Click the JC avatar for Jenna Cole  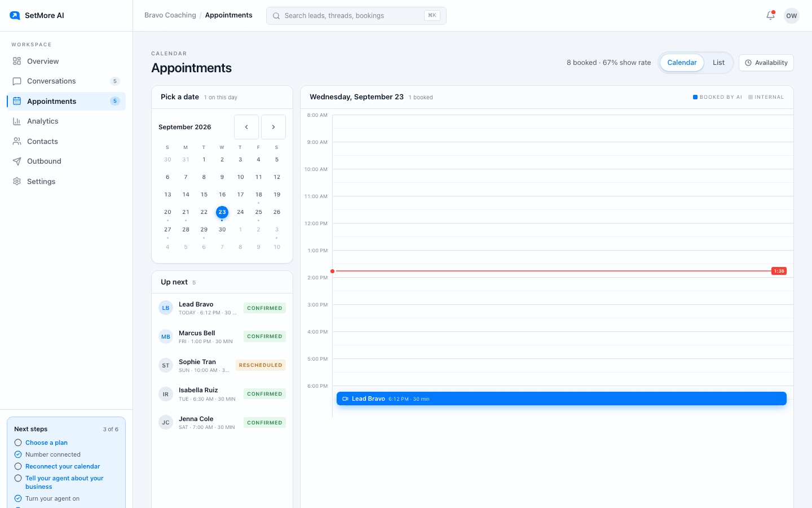point(166,422)
